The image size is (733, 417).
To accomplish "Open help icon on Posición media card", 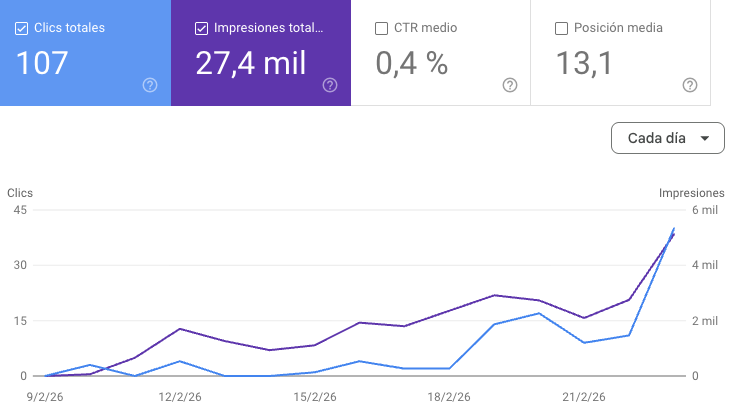I will click(690, 85).
